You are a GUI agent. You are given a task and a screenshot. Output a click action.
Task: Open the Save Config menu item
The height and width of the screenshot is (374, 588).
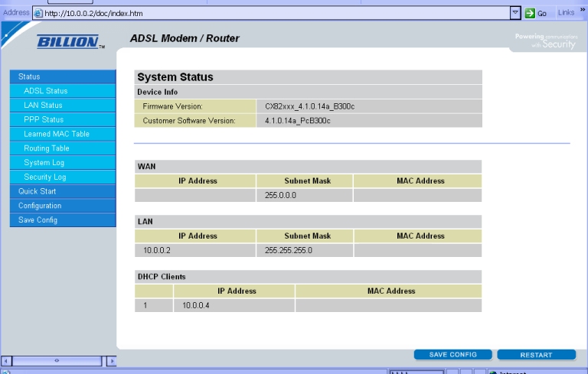(x=63, y=220)
